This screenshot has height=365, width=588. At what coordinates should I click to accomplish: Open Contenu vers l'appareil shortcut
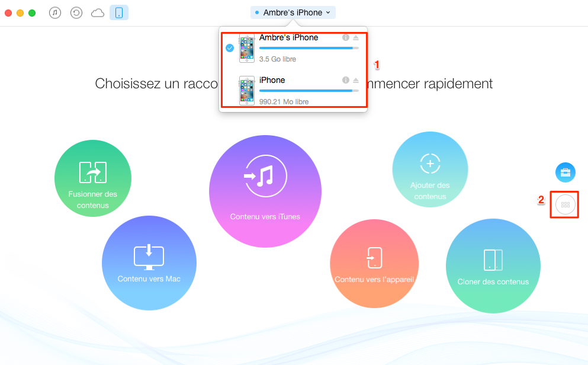(x=374, y=264)
